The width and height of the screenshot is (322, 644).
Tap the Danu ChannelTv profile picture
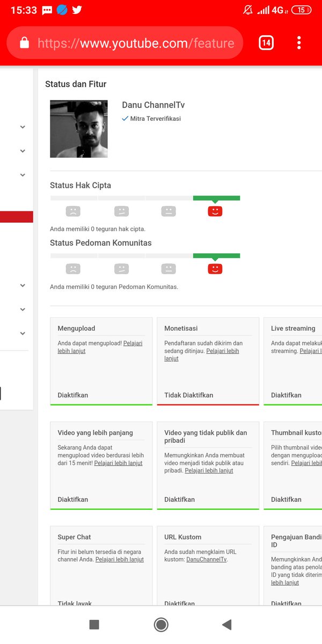click(x=79, y=129)
